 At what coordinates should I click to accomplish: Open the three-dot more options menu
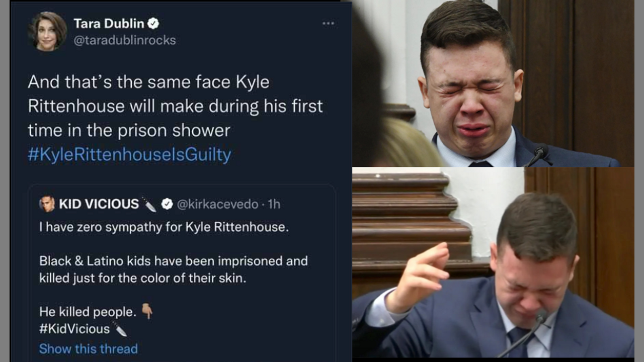click(x=328, y=24)
